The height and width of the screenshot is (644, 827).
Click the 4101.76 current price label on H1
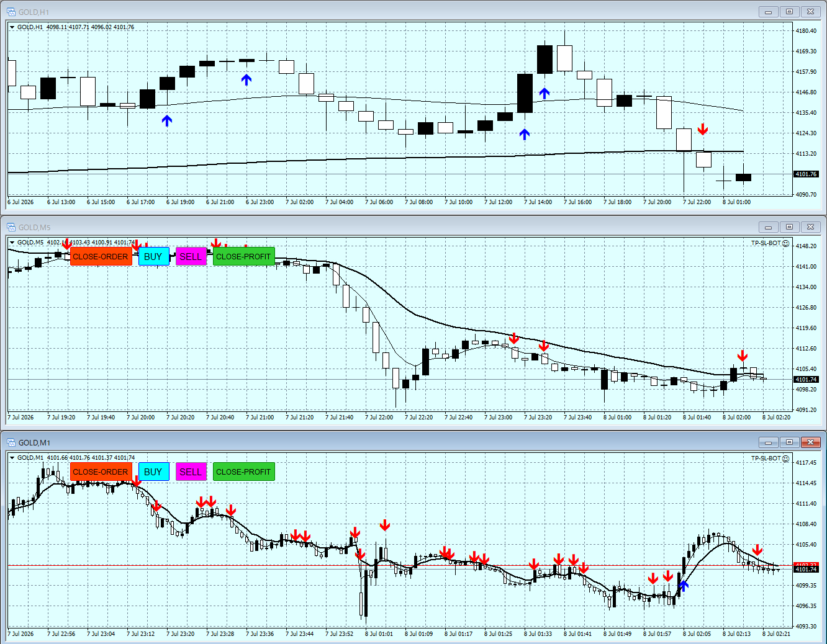pyautogui.click(x=806, y=174)
